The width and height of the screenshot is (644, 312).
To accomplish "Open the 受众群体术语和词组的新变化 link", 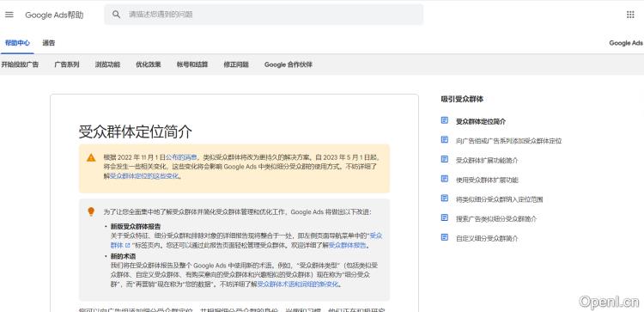I will pyautogui.click(x=299, y=284).
